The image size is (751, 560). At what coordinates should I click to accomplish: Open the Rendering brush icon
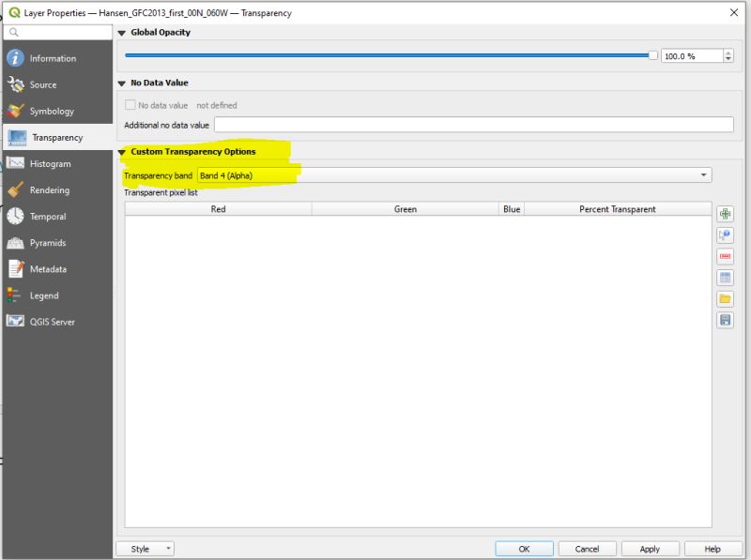15,190
